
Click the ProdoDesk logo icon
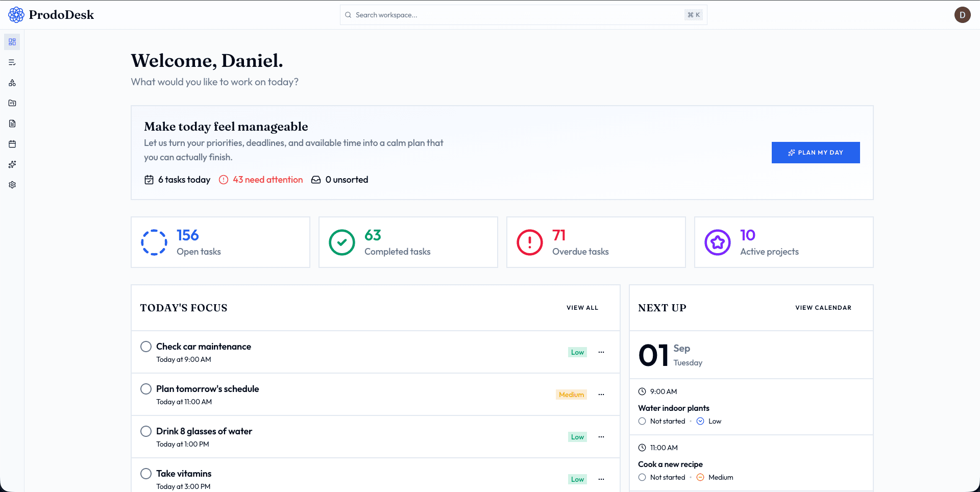point(16,15)
